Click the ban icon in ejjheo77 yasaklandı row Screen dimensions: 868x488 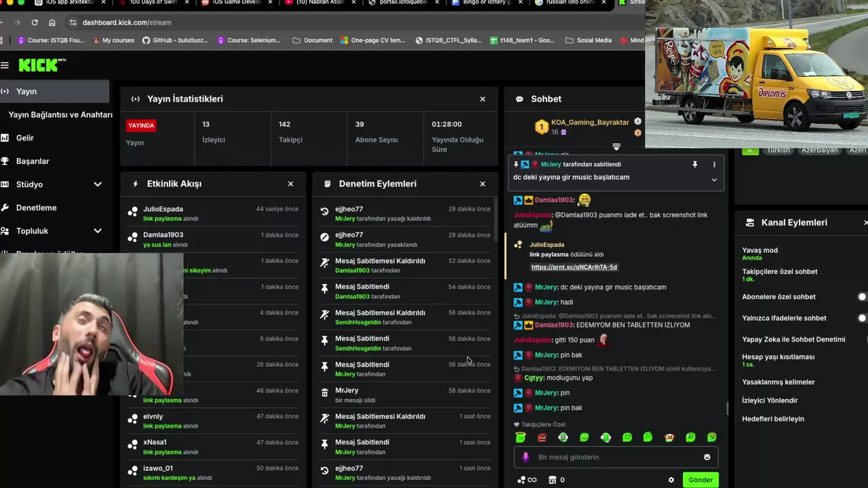(x=324, y=237)
